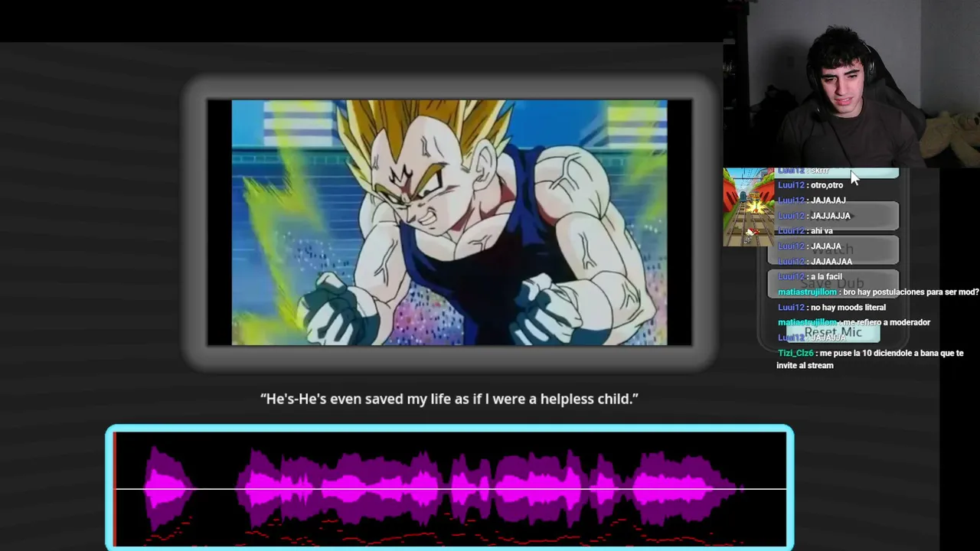Screen dimensions: 980x551
Task: Click the message "me puse la 10 diciendole…"
Action: 870,360
